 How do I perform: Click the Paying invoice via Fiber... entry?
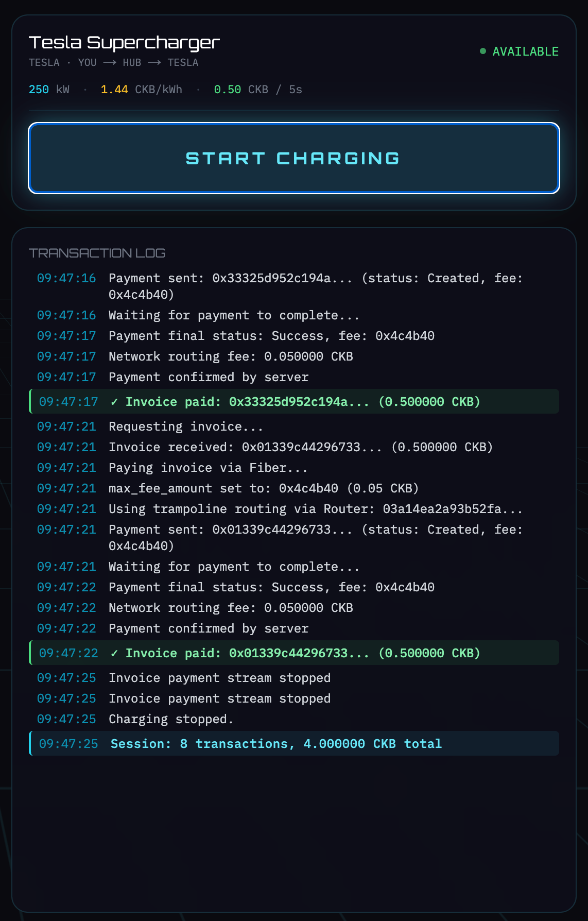click(294, 468)
